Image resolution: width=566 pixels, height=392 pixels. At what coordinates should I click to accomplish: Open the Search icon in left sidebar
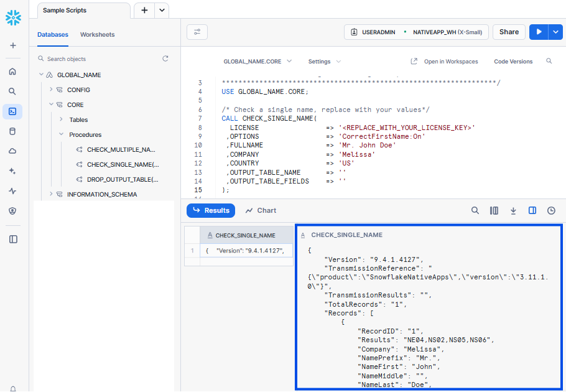[x=12, y=91]
